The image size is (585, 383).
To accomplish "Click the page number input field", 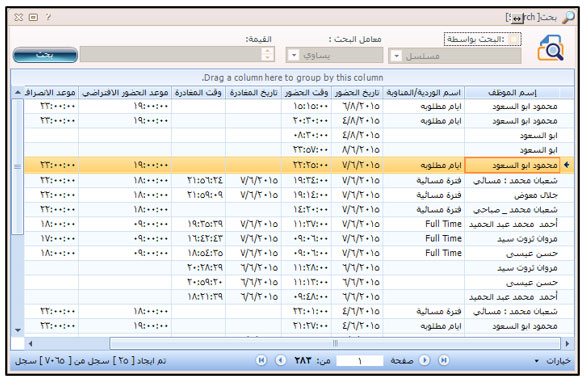I will [x=360, y=361].
